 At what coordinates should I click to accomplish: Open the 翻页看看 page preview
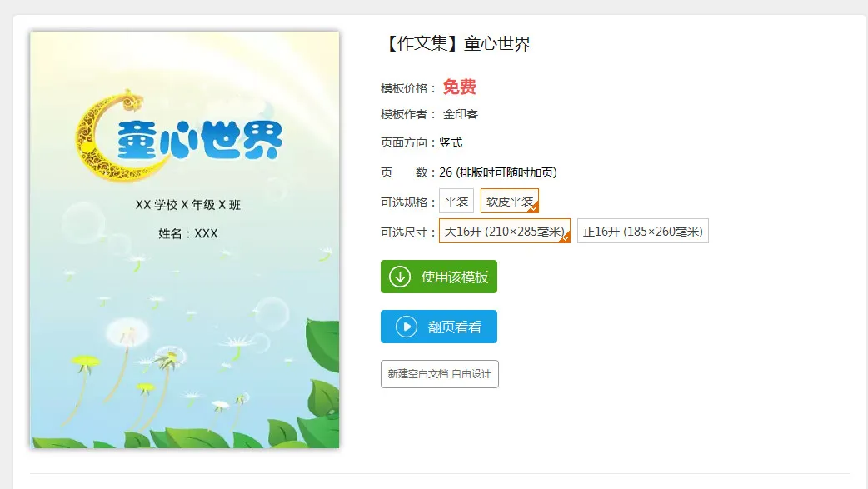[x=439, y=327]
